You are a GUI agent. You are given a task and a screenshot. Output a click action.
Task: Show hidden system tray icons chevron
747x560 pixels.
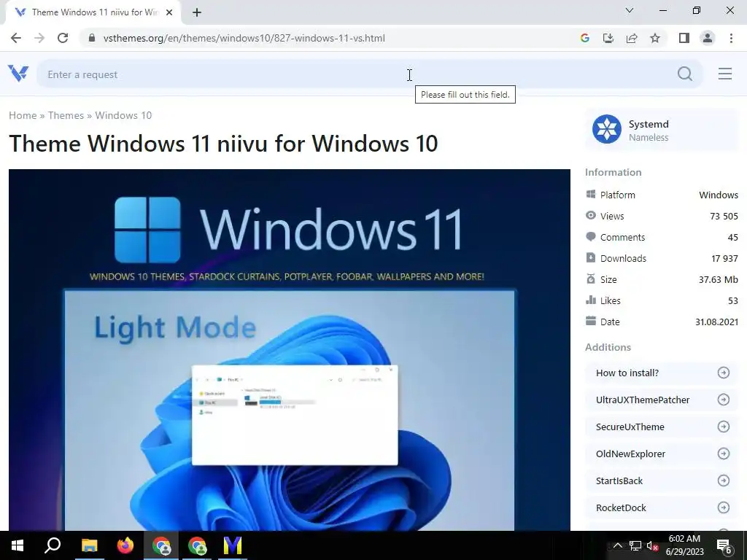617,545
